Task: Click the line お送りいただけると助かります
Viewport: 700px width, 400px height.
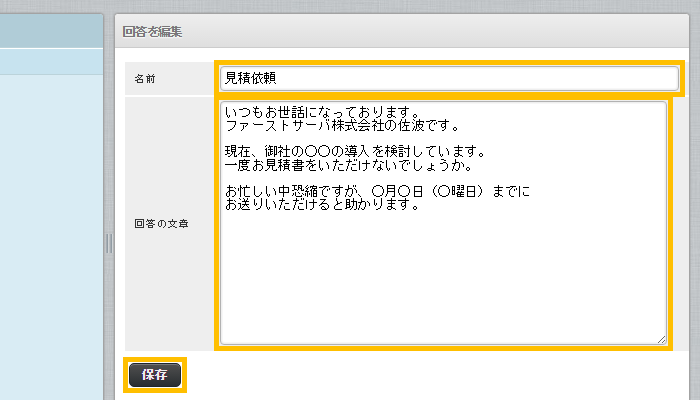Action: click(320, 205)
